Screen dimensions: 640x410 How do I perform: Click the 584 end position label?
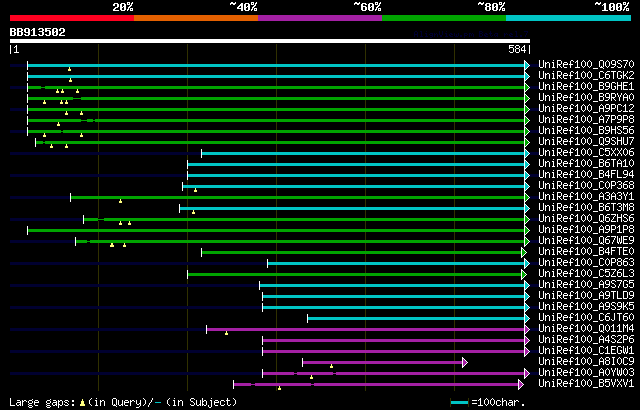(517, 49)
